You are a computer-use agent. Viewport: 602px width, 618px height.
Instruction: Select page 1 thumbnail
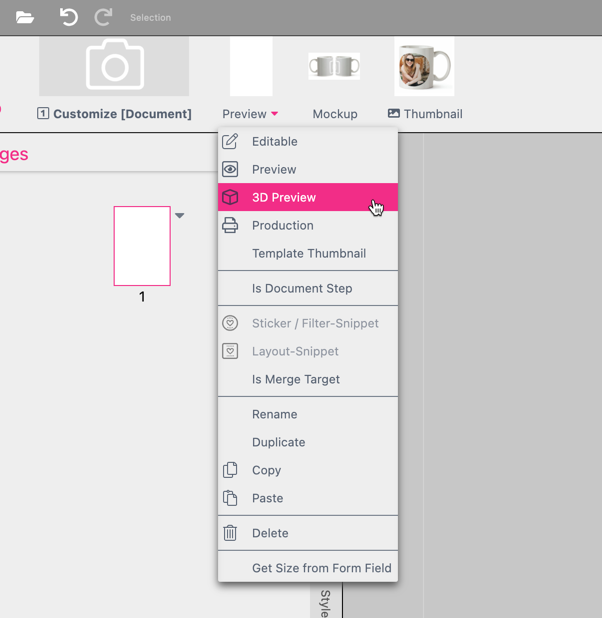[x=142, y=246]
